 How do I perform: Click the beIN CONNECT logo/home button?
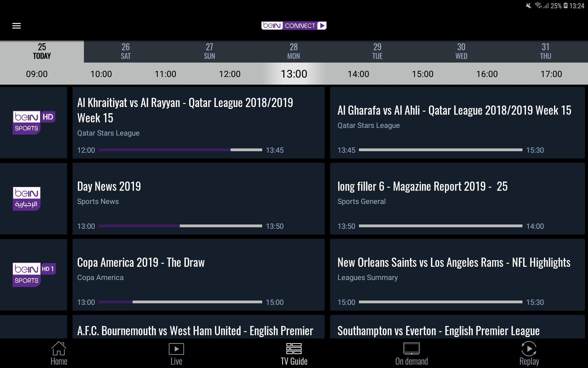tap(294, 25)
